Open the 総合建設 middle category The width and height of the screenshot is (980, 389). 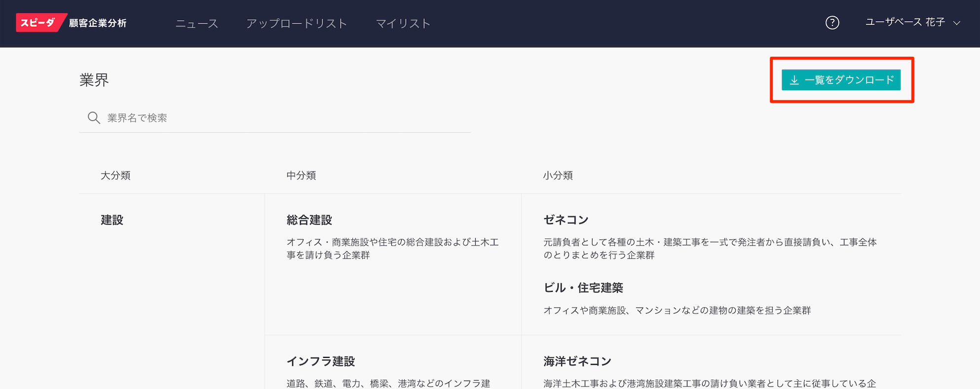click(309, 220)
